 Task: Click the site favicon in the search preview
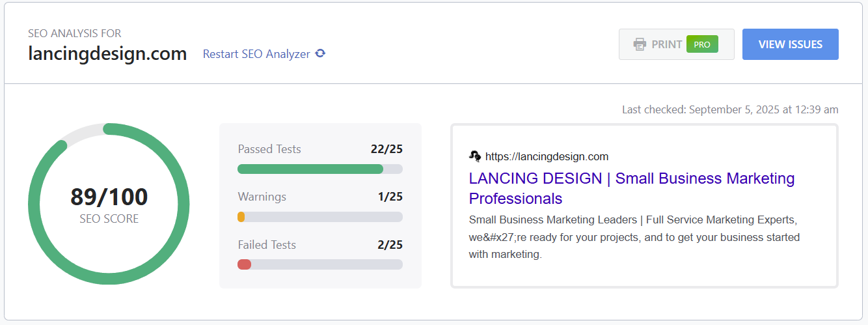click(475, 156)
